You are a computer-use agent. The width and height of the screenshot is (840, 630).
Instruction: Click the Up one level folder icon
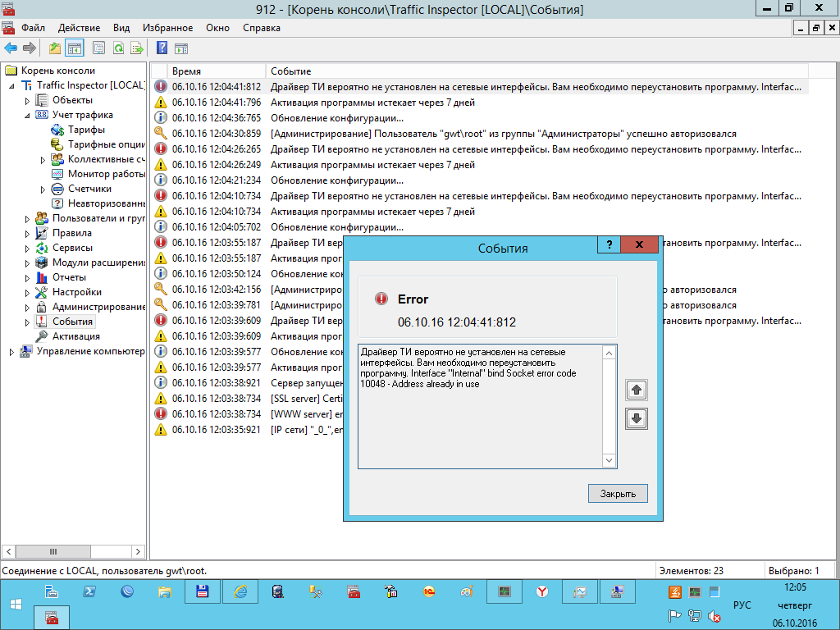click(x=55, y=48)
